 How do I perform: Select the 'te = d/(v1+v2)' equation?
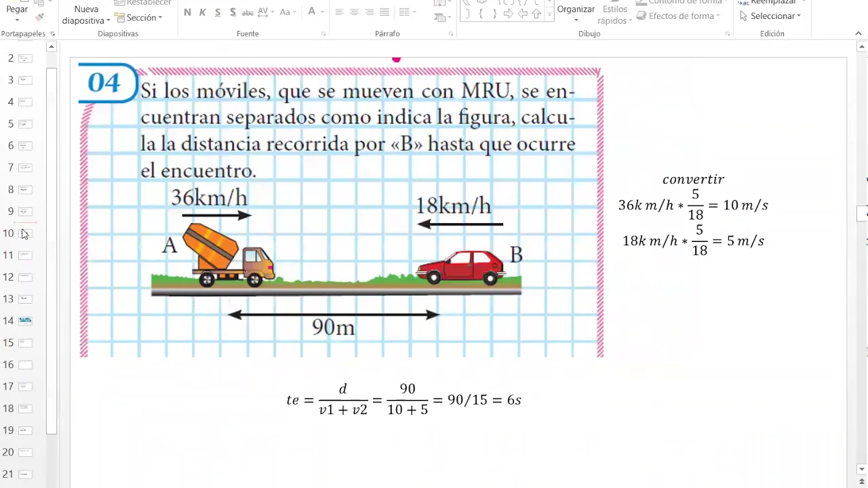[x=404, y=399]
